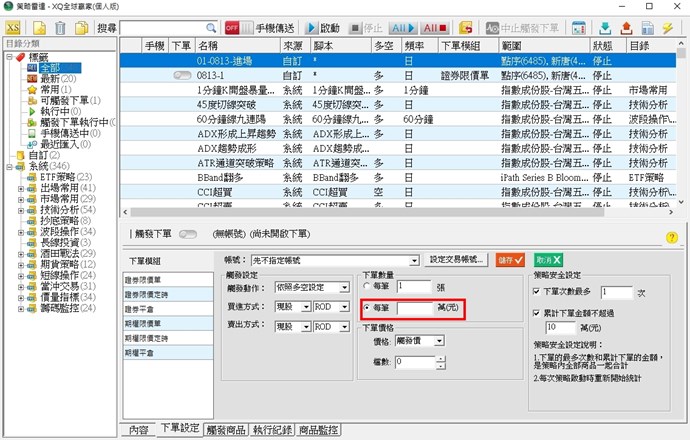Toggle the 觸發下單 switch

(x=187, y=236)
